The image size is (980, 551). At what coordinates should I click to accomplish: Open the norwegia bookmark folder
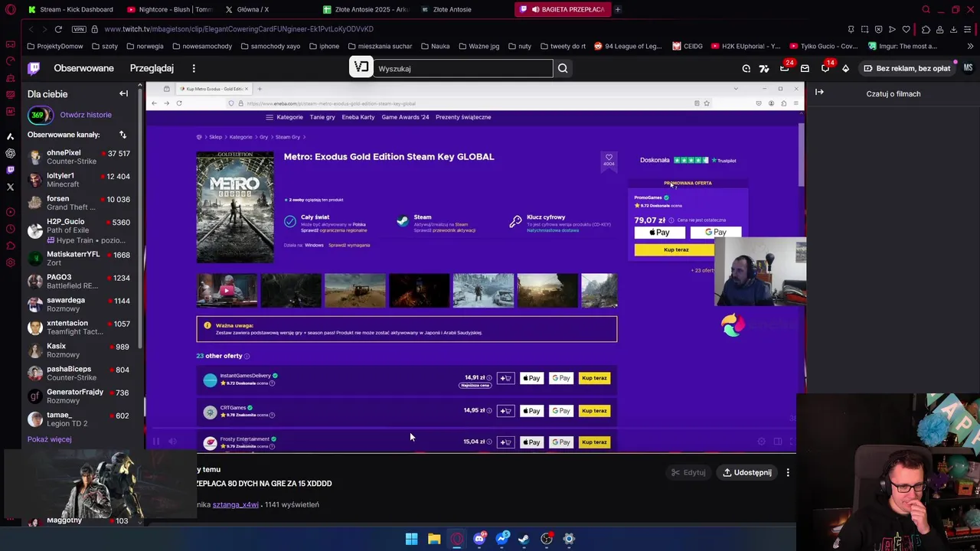pos(144,46)
